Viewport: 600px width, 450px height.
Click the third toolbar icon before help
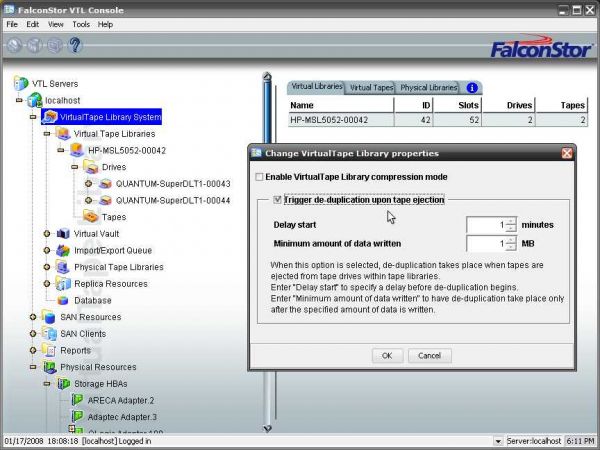[x=55, y=45]
